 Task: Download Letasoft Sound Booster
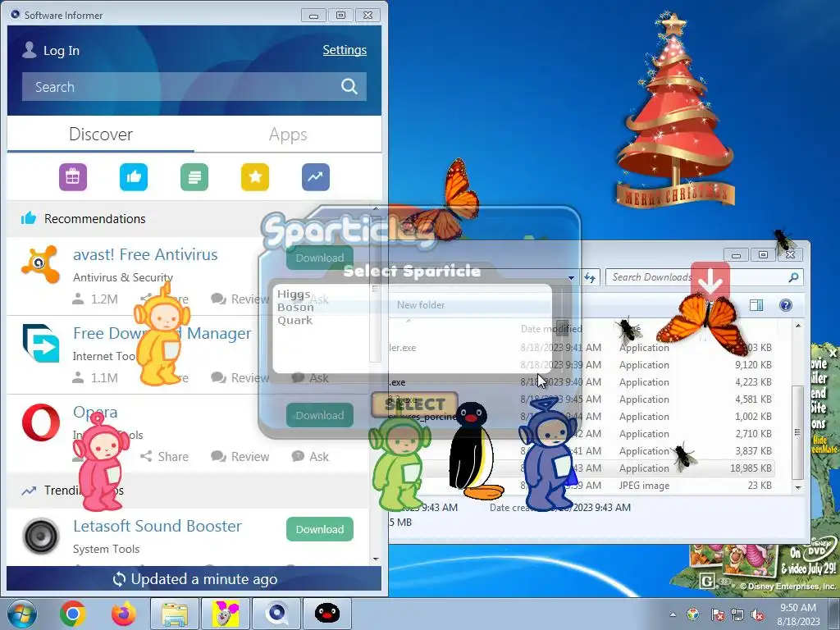point(320,529)
